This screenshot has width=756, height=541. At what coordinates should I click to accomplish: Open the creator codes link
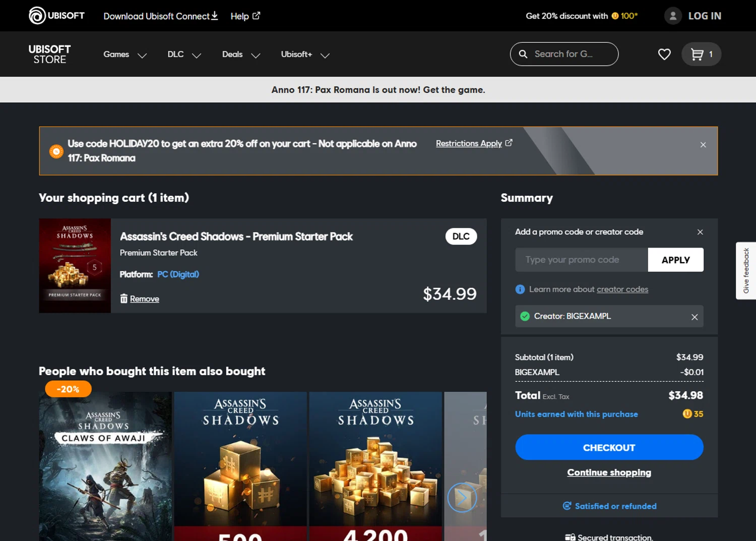(x=622, y=289)
